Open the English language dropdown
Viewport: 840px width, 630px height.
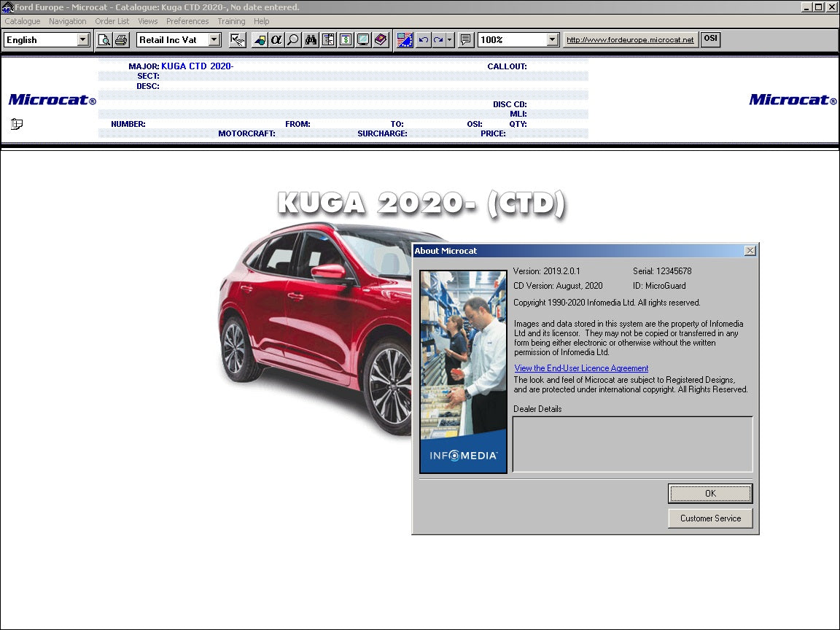point(82,39)
